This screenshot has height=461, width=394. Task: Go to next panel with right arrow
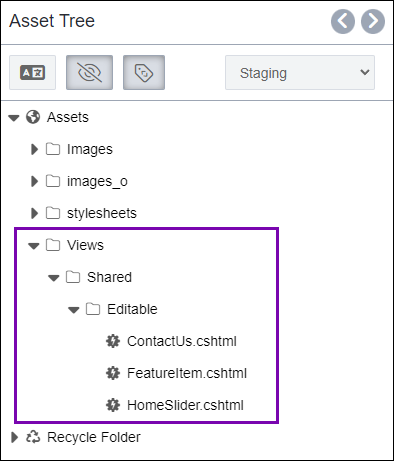coord(373,22)
